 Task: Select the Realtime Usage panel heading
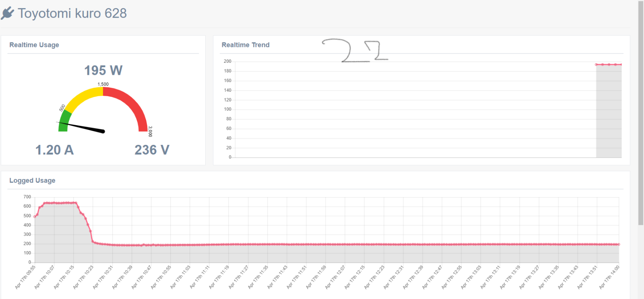tap(34, 45)
